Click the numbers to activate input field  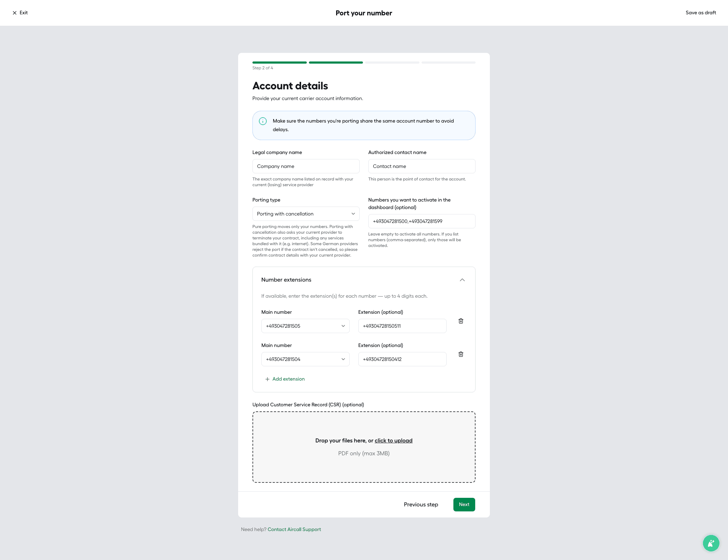tap(422, 221)
